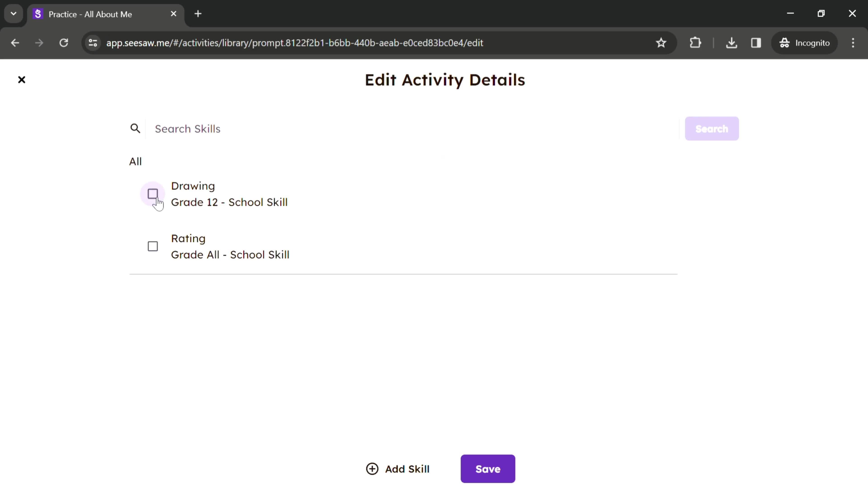
Task: Click the Search Skills magnifier icon
Action: point(136,129)
